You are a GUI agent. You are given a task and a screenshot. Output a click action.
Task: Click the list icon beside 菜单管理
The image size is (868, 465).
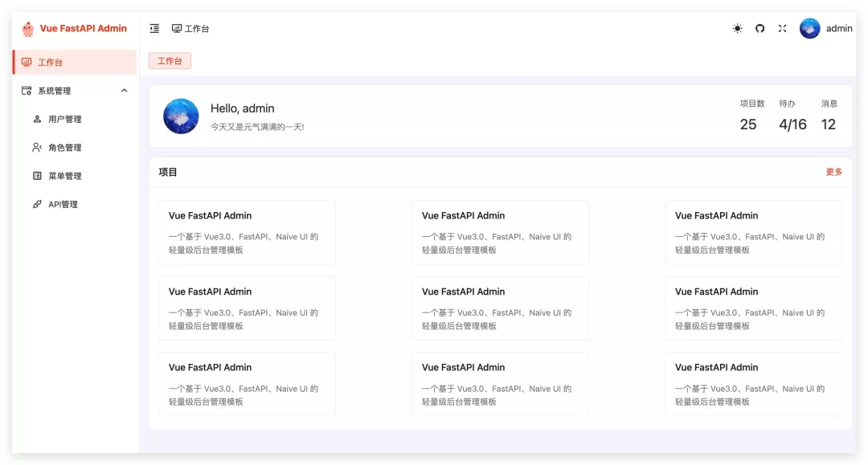[37, 176]
